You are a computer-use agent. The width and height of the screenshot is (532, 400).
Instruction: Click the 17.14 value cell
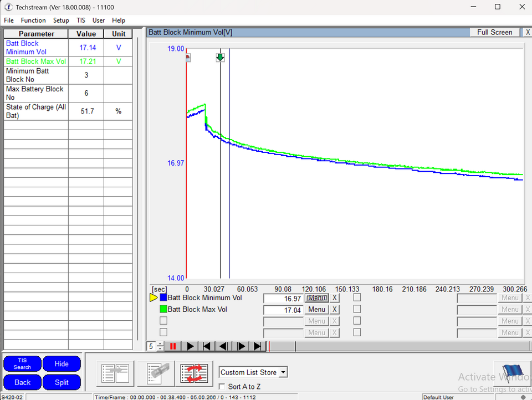click(86, 48)
